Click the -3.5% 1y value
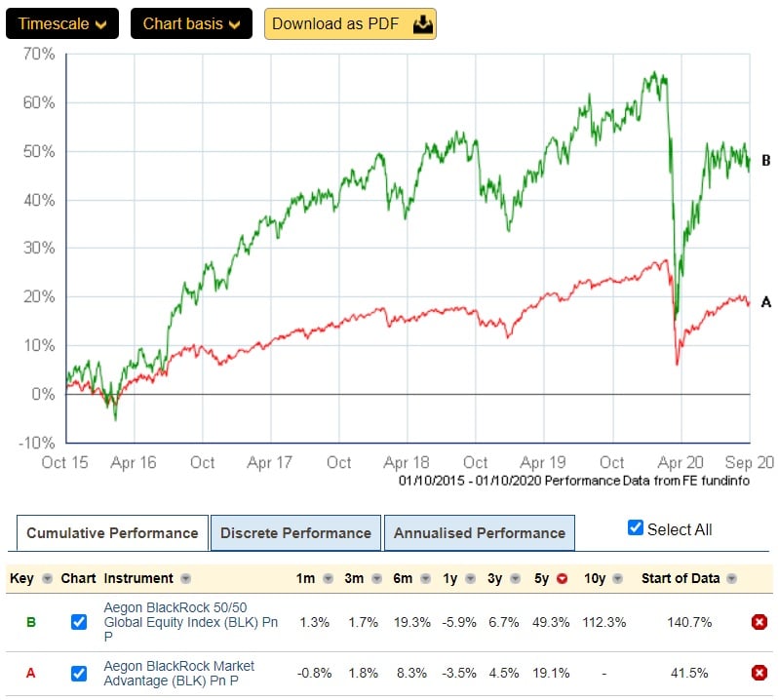This screenshot has height=700, width=778. pyautogui.click(x=459, y=674)
